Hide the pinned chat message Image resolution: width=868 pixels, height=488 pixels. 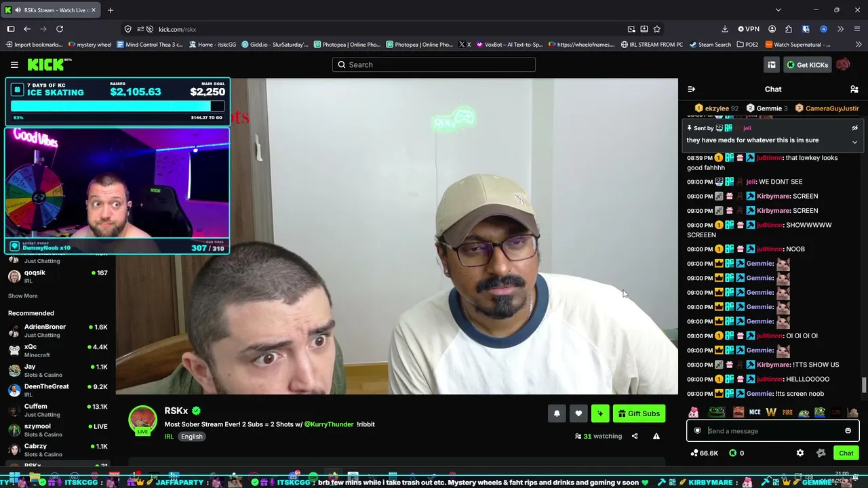pyautogui.click(x=854, y=128)
